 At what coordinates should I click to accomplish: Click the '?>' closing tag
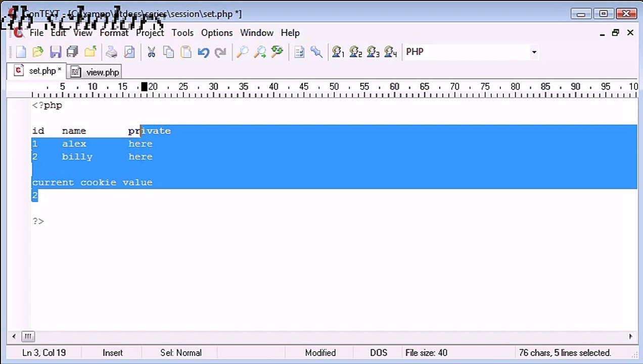[38, 221]
